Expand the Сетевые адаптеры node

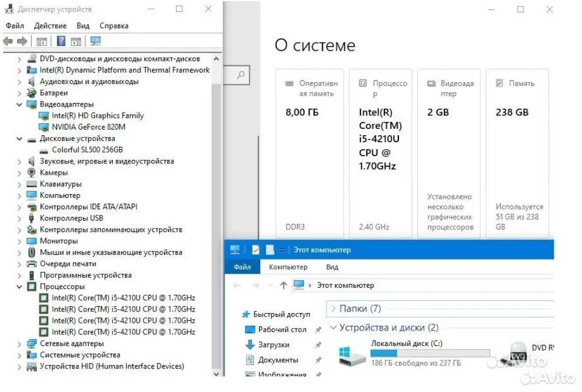coord(20,344)
